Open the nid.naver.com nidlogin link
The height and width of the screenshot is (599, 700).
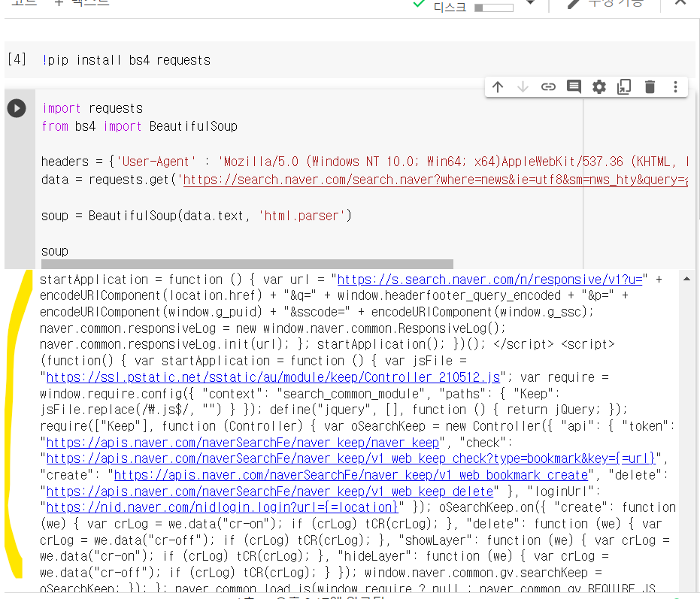pos(223,508)
